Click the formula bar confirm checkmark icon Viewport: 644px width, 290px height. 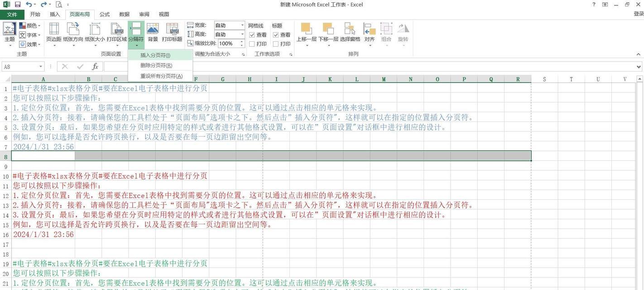click(80, 67)
